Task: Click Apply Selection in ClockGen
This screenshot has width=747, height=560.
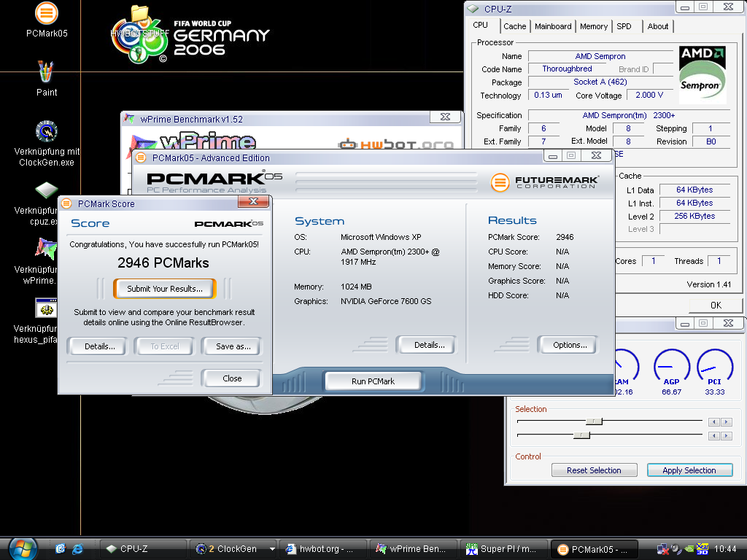Action: pos(689,470)
